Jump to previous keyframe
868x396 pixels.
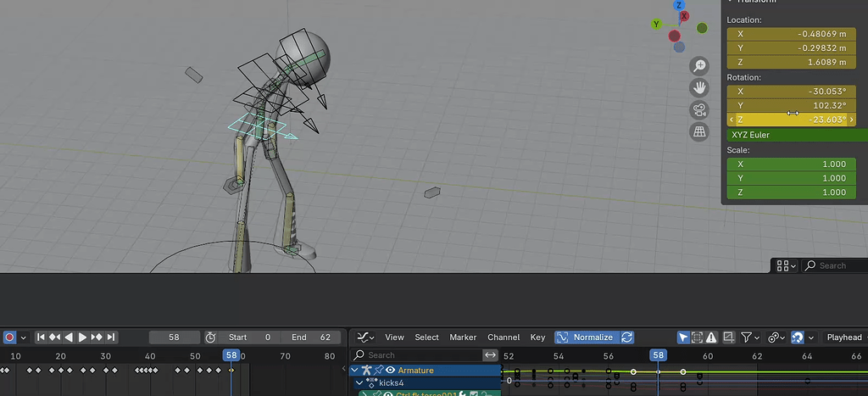tap(54, 337)
